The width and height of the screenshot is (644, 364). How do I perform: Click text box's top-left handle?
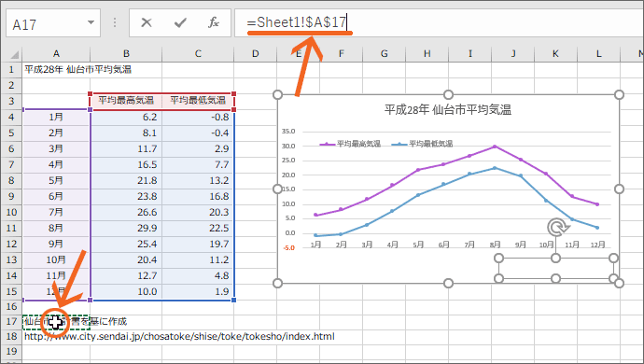tap(498, 258)
